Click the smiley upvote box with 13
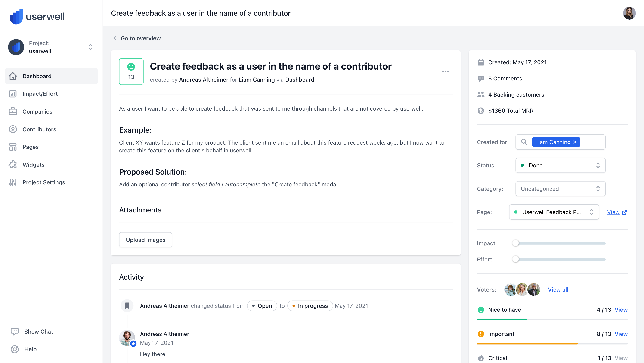Viewport: 644px width, 363px height. [131, 72]
